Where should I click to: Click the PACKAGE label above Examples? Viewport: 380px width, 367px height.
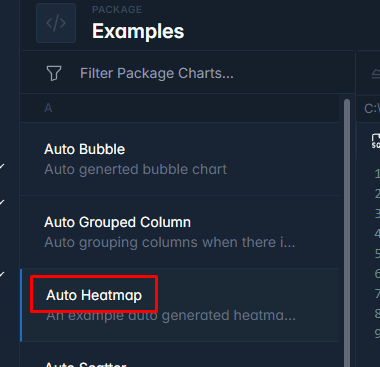[x=117, y=10]
